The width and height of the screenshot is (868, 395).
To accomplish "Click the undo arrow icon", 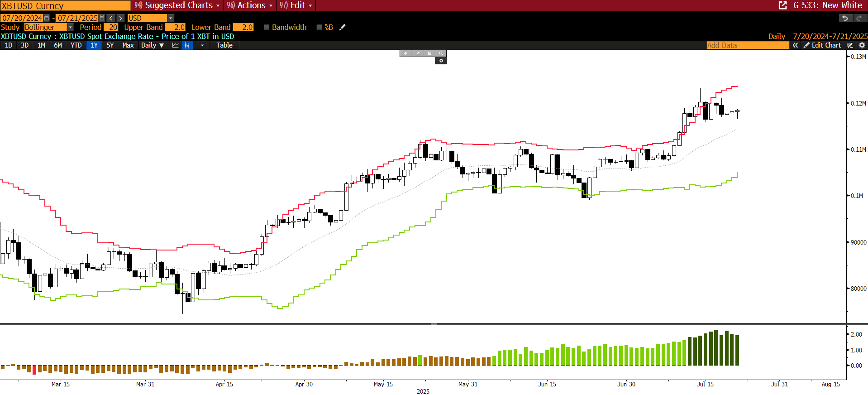I will pos(844,18).
